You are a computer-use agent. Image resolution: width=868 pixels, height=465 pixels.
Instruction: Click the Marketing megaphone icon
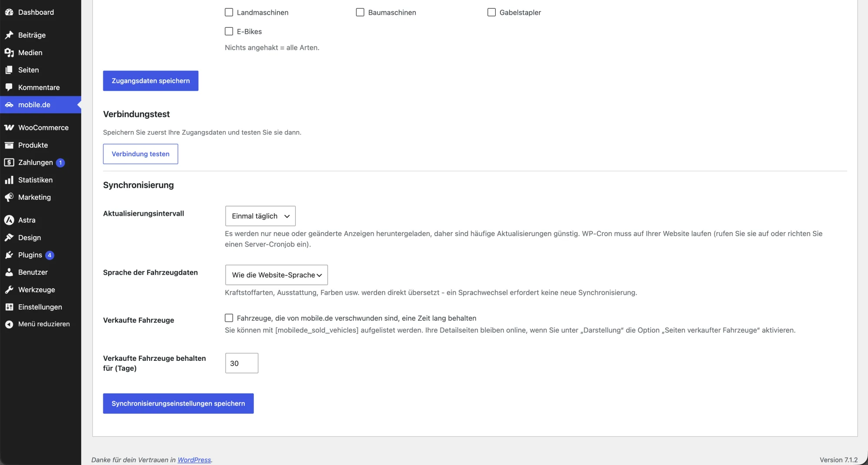[x=9, y=197]
